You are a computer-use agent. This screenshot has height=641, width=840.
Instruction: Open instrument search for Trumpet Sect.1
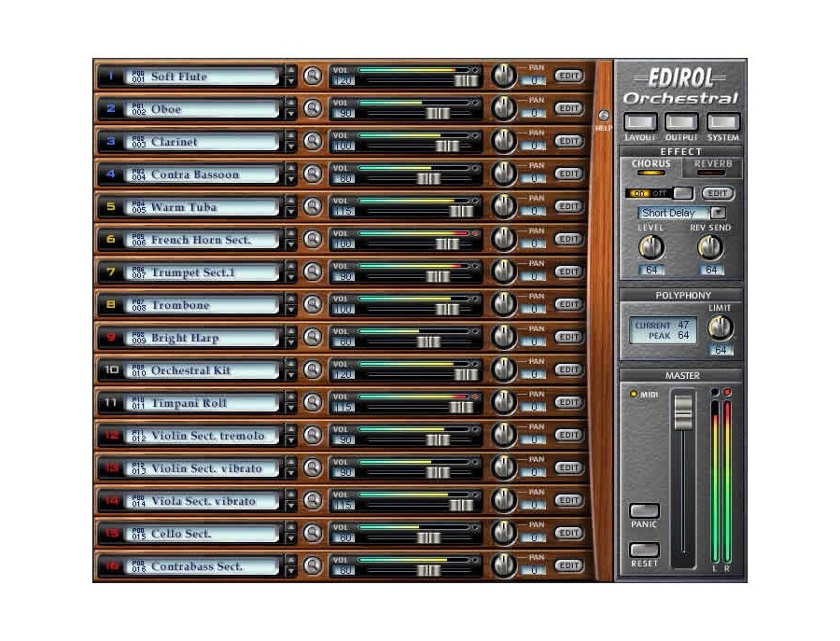(313, 272)
